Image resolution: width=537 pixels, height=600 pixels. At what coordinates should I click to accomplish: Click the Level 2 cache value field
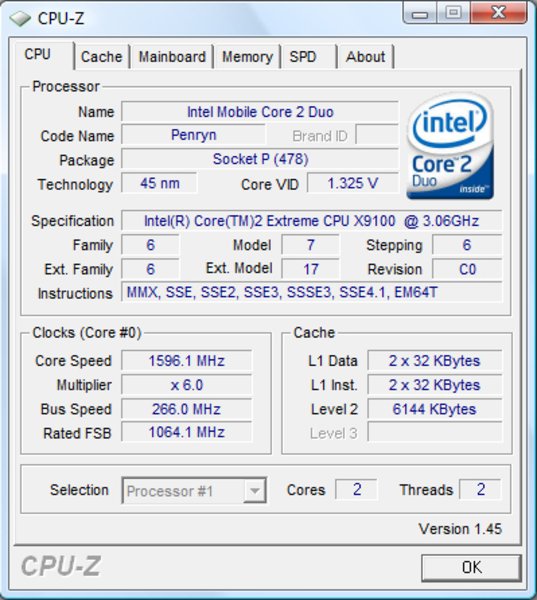pyautogui.click(x=434, y=409)
